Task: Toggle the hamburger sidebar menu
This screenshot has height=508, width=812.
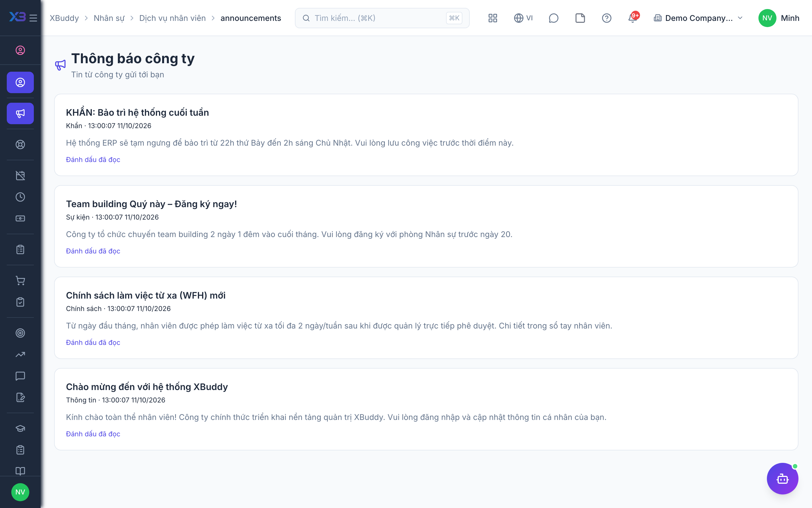Action: coord(33,18)
